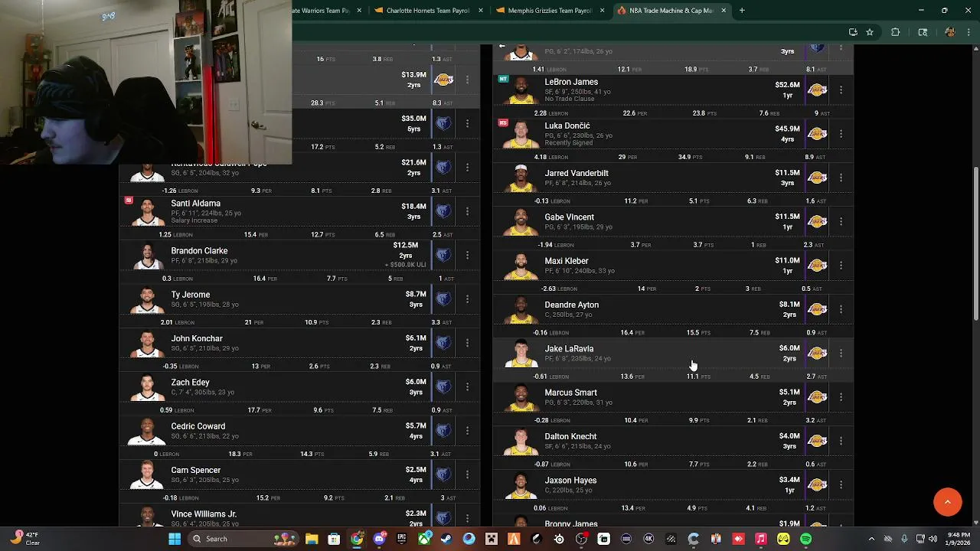Image resolution: width=980 pixels, height=551 pixels.
Task: Click the RS badge next to Luka Dončić
Action: [x=503, y=122]
